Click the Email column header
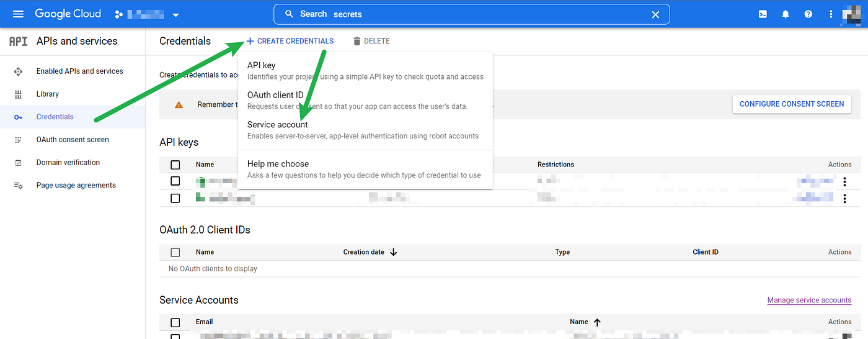This screenshot has width=868, height=339. [204, 322]
